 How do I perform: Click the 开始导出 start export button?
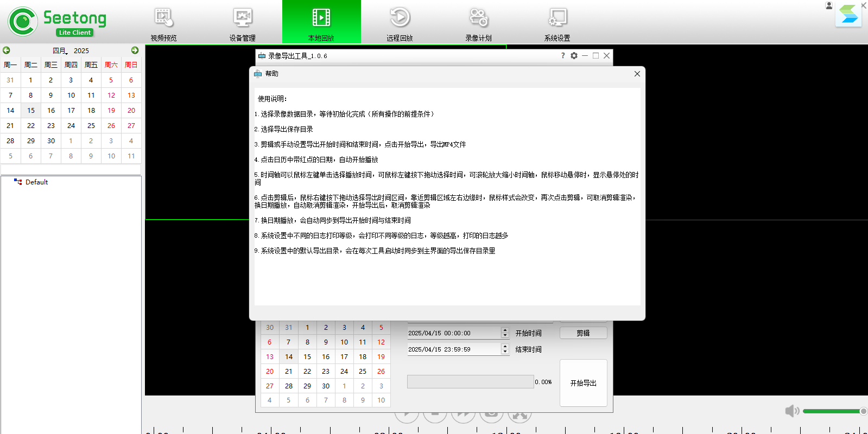[x=583, y=383]
